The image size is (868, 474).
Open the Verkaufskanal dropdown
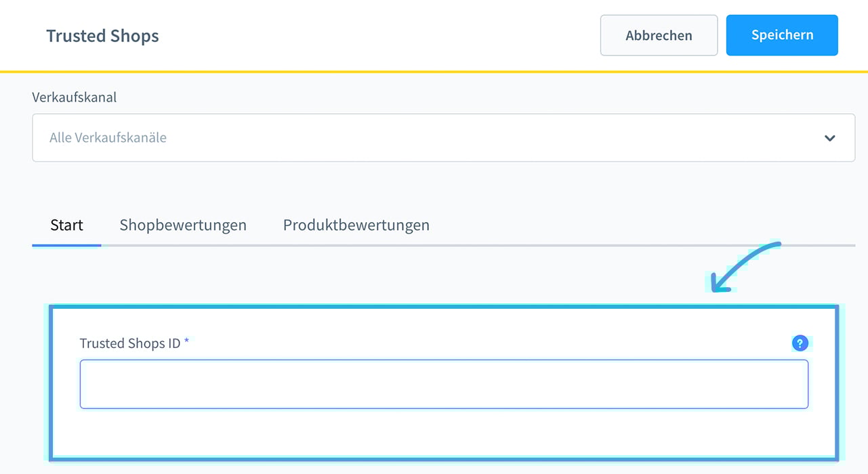pos(443,137)
